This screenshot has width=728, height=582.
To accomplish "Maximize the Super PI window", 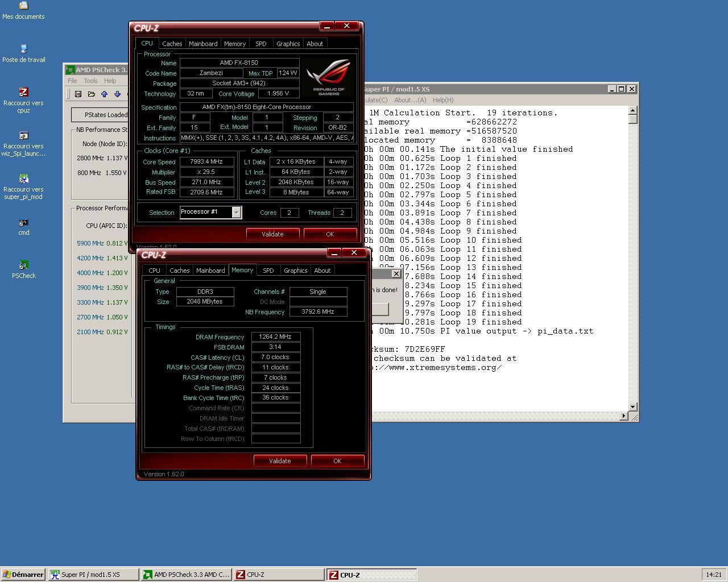I will click(621, 89).
